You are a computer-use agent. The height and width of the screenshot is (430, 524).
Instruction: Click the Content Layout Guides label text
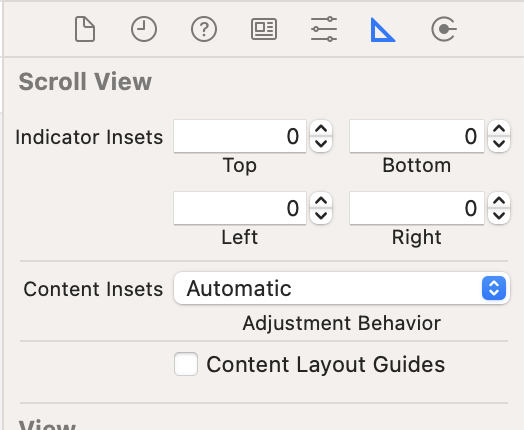pos(325,364)
